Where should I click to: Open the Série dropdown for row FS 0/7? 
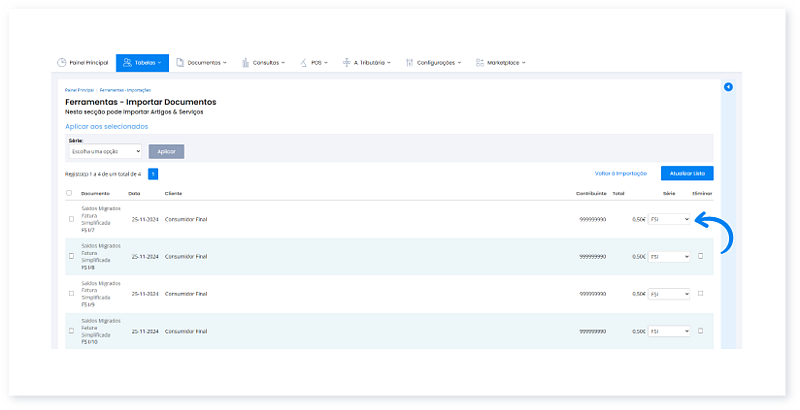point(669,219)
